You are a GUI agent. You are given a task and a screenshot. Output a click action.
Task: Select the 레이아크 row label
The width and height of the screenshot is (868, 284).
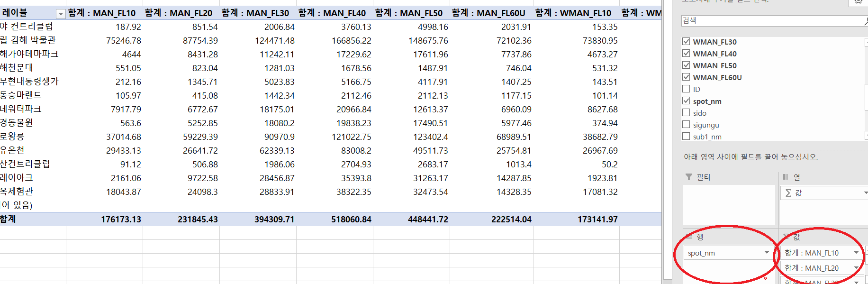click(x=17, y=178)
